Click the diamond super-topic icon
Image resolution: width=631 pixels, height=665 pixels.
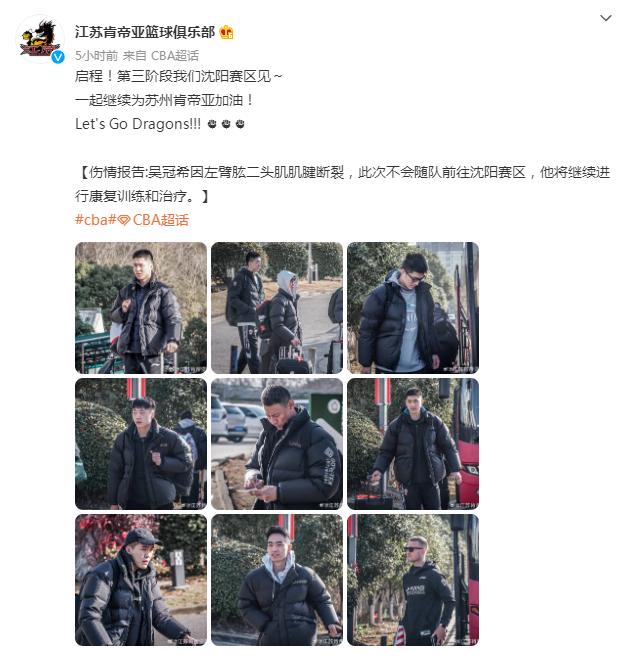tap(124, 220)
